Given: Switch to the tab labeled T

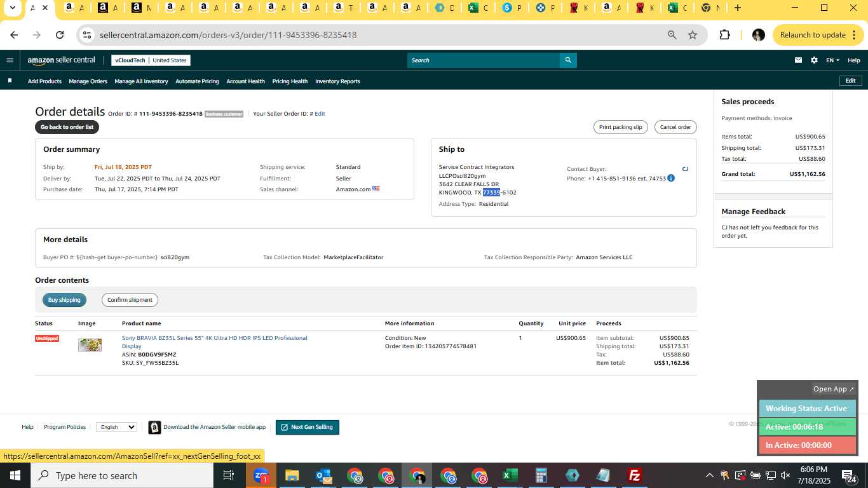Looking at the screenshot, I should click(x=344, y=8).
